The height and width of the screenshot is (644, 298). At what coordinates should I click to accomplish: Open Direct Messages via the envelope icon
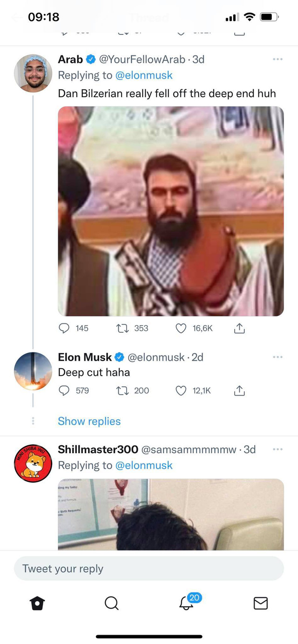pyautogui.click(x=260, y=603)
